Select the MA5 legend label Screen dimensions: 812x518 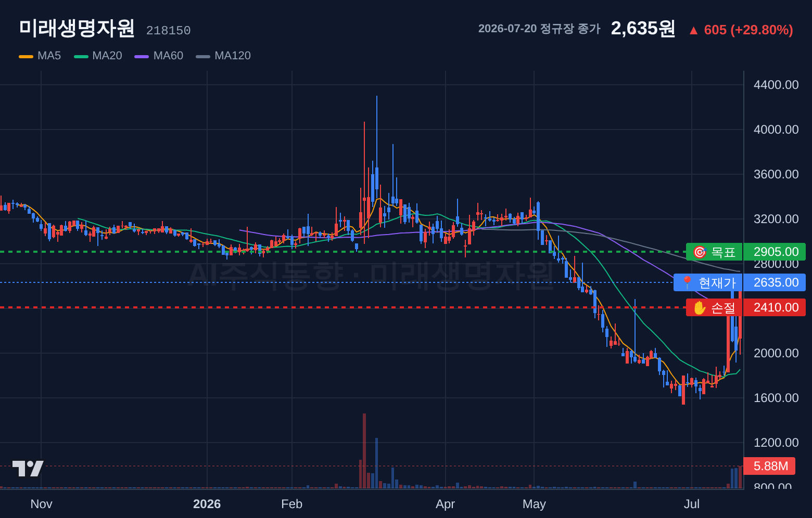point(49,56)
